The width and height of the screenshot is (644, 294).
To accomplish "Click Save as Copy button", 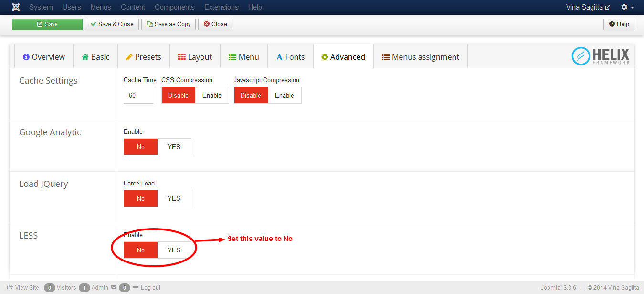I will click(169, 24).
